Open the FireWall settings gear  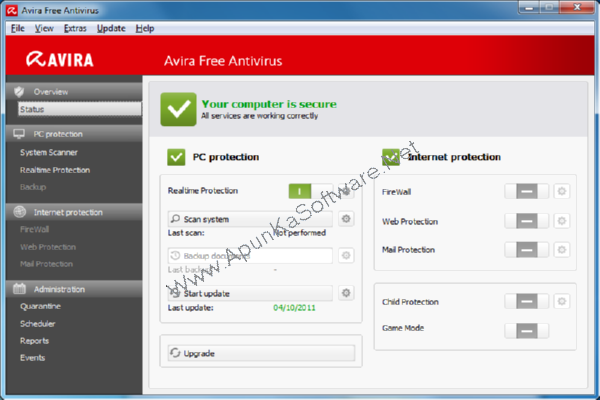pyautogui.click(x=562, y=191)
